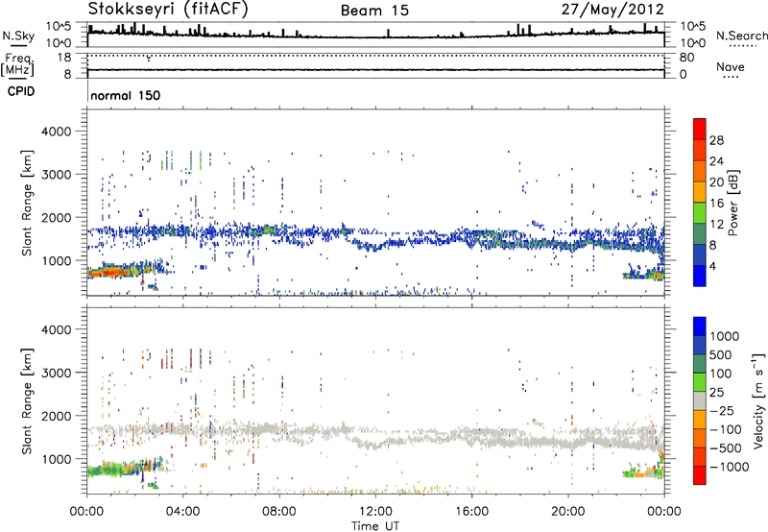Click the '2000' tick in the velocity panel
Image resolution: width=768 pixels, height=532 pixels.
coord(56,416)
